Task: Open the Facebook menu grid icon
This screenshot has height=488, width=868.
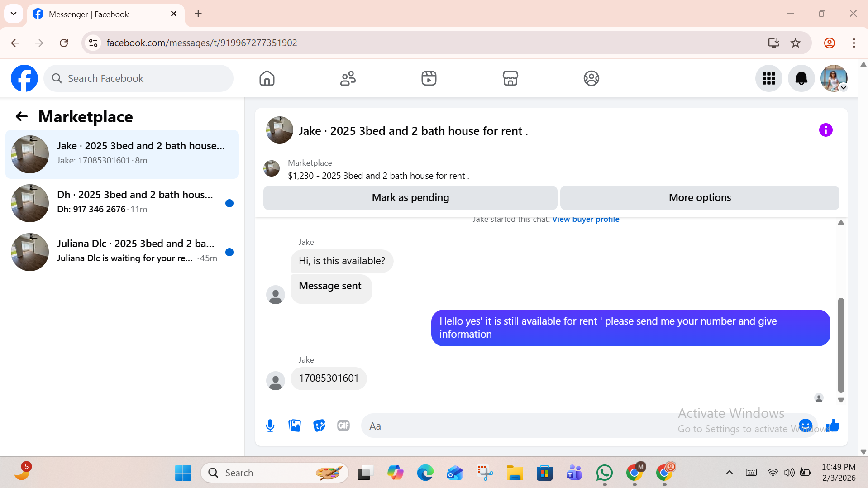Action: point(769,78)
